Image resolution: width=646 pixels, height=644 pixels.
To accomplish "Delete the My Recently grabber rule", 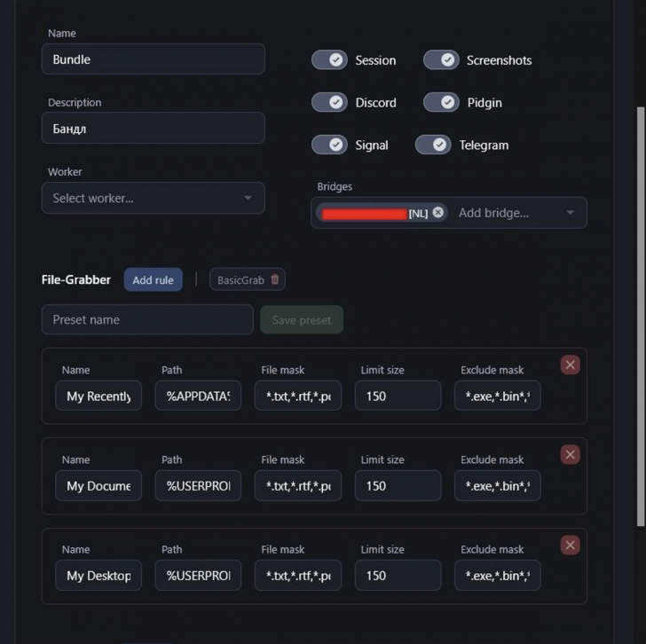I will [x=571, y=365].
